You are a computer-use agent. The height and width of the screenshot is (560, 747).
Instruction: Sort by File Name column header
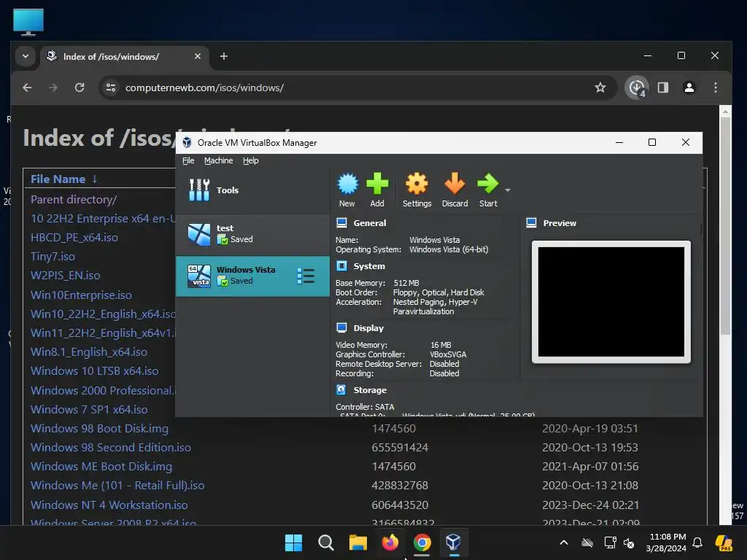coord(64,179)
